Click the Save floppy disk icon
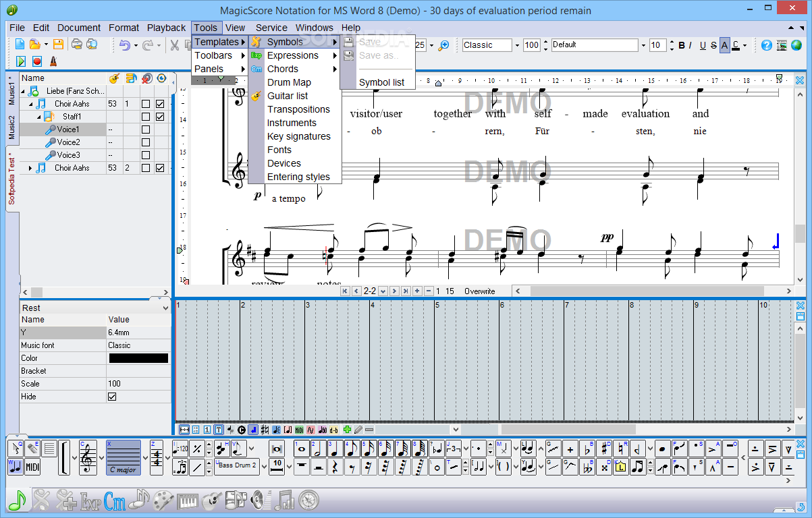 pos(58,44)
